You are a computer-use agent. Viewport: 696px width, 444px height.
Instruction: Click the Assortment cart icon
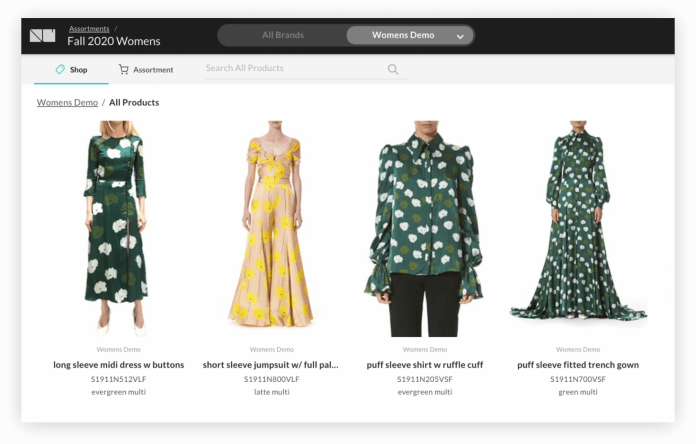point(123,70)
